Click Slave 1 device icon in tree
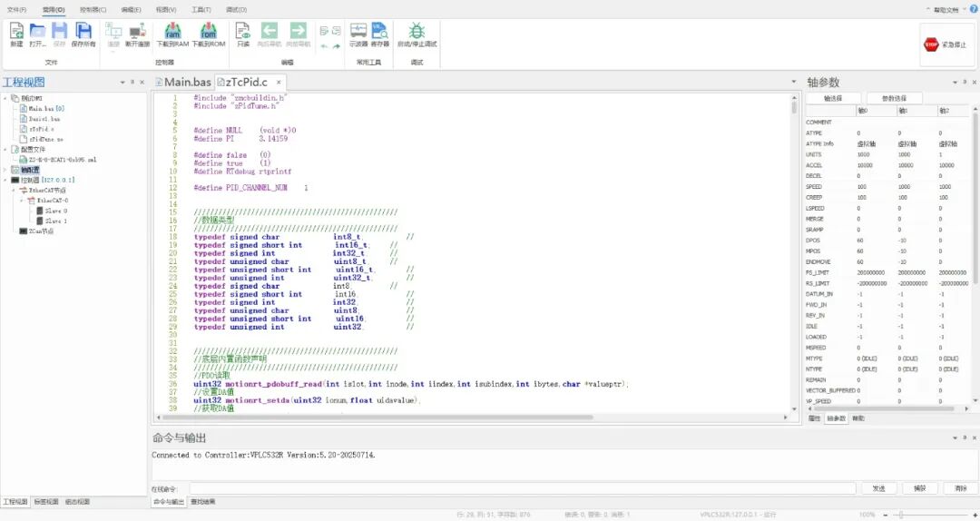The width and height of the screenshot is (980, 521). (x=40, y=221)
